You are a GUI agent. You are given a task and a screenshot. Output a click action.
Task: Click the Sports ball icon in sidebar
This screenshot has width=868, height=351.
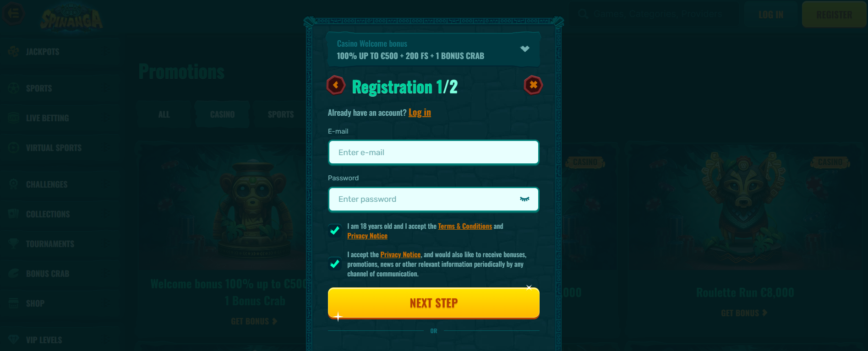click(x=14, y=88)
